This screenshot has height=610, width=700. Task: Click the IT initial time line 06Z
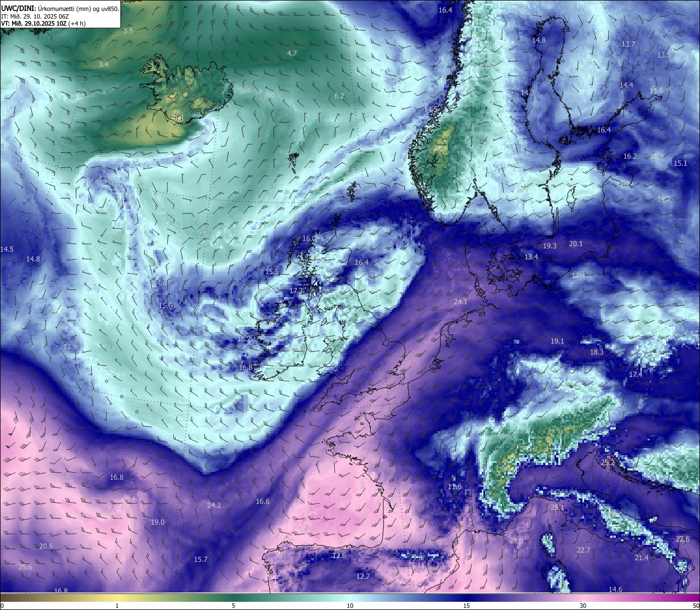pos(35,16)
